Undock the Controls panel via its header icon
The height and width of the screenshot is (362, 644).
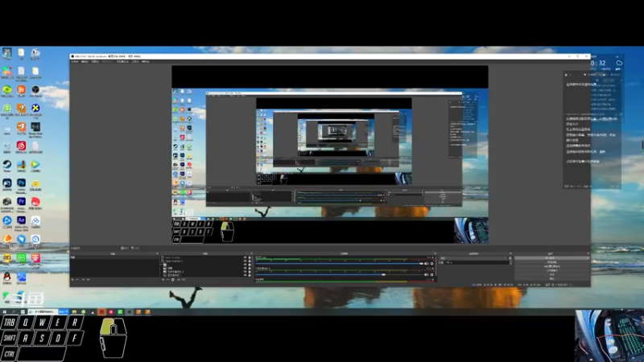click(x=588, y=253)
